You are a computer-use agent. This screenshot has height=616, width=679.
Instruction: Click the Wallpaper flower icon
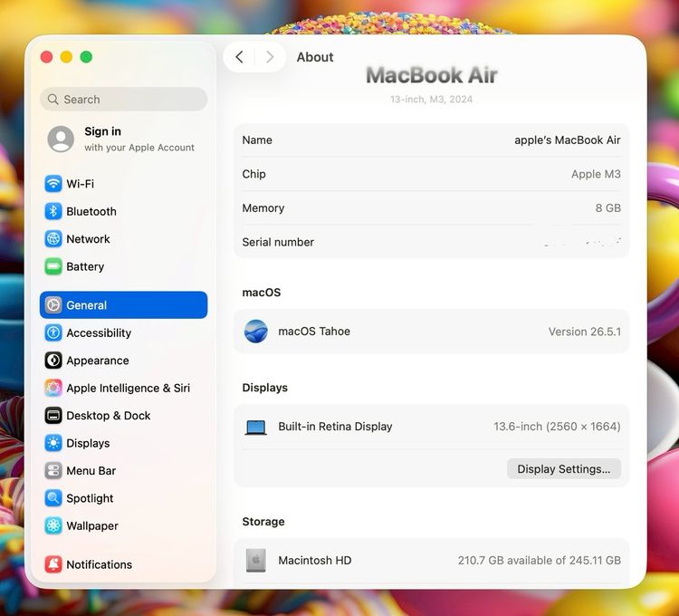point(53,526)
